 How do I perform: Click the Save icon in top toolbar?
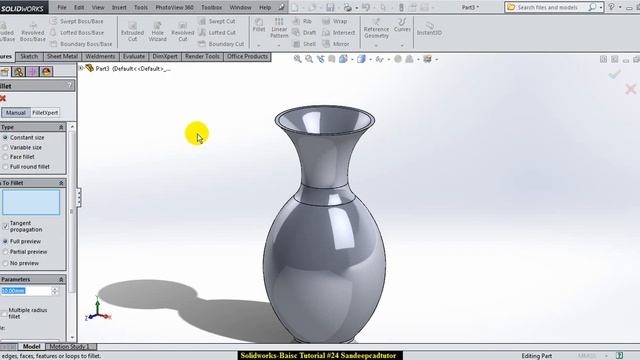coord(330,7)
